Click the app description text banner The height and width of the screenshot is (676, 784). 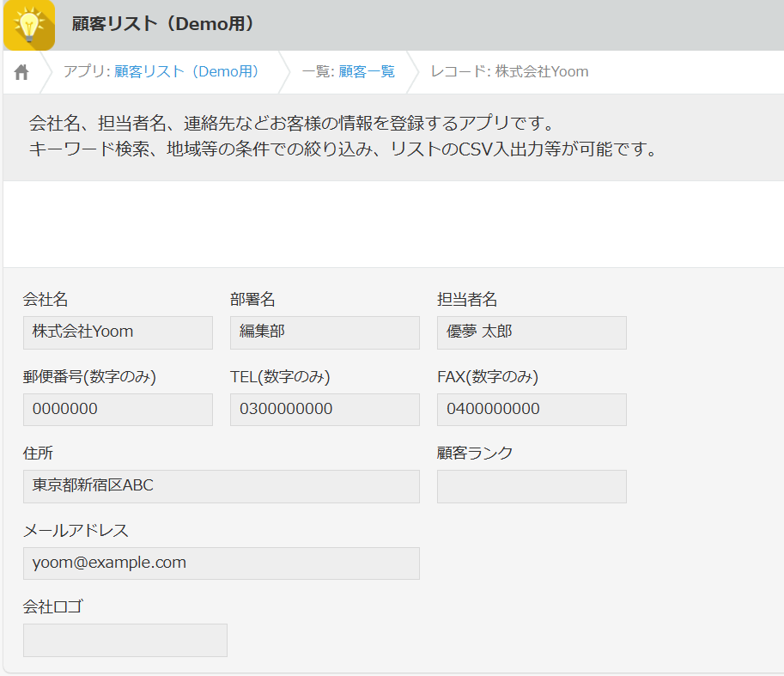(343, 136)
